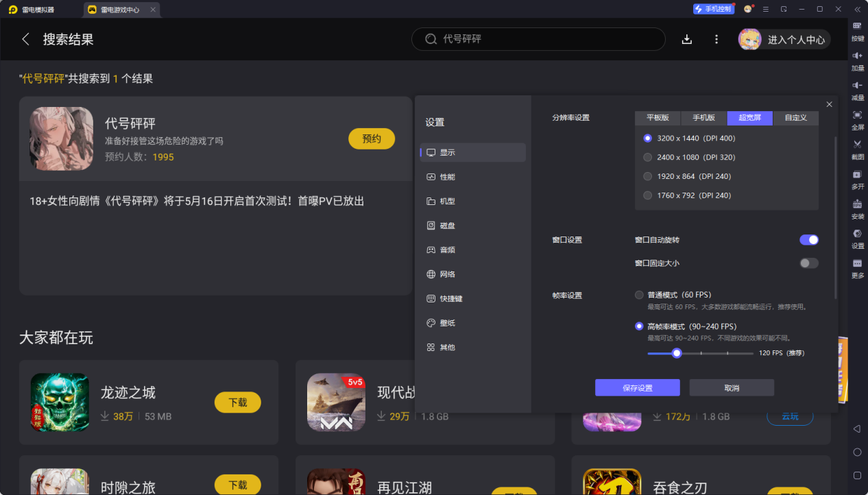This screenshot has width=868, height=495.
Task: Open the title bar hamburger menu
Action: coord(766,9)
